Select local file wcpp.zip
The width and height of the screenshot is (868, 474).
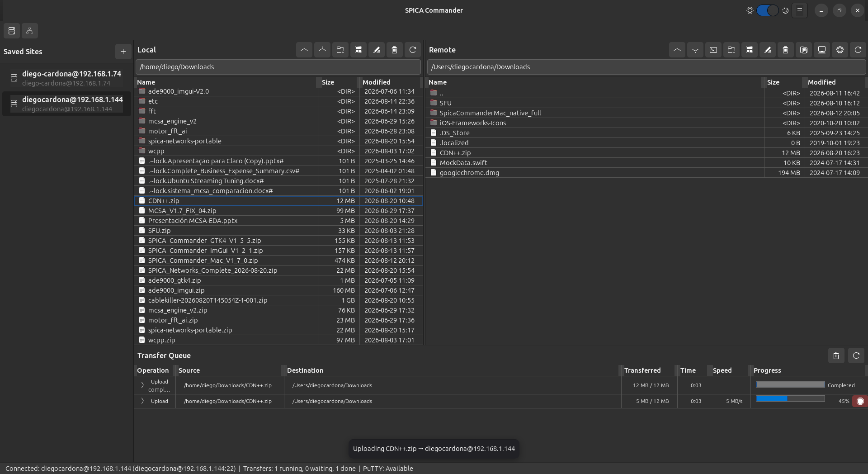tap(278, 340)
